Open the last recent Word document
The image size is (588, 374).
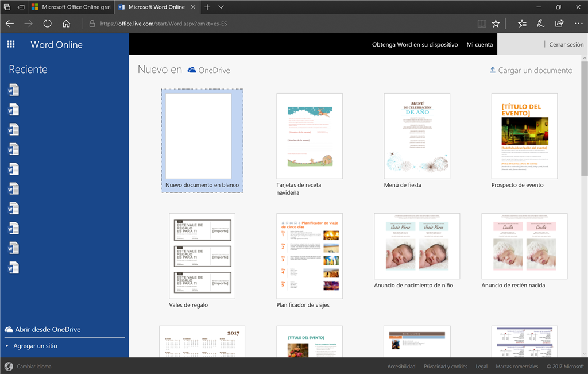tap(14, 268)
